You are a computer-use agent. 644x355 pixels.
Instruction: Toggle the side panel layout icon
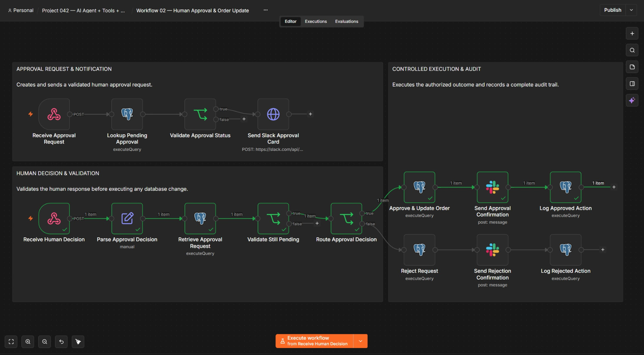click(x=632, y=84)
